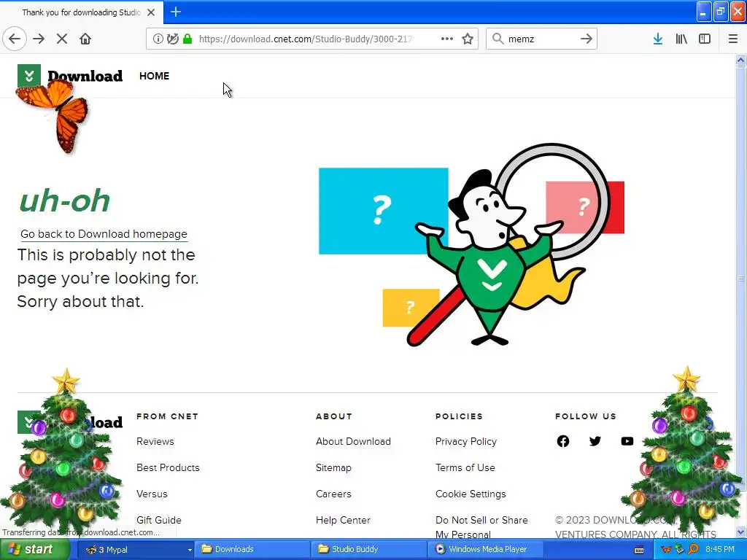The width and height of the screenshot is (747, 560).
Task: Open the browser home page icon
Action: pos(85,39)
